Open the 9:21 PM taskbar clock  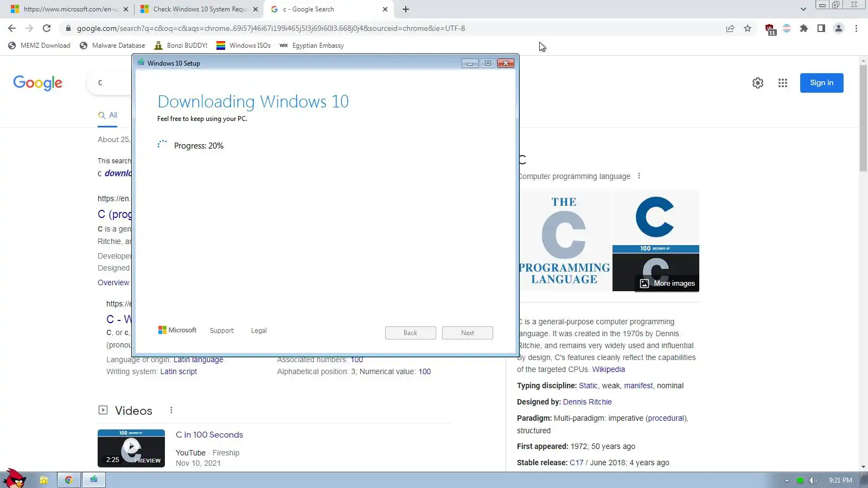[840, 480]
